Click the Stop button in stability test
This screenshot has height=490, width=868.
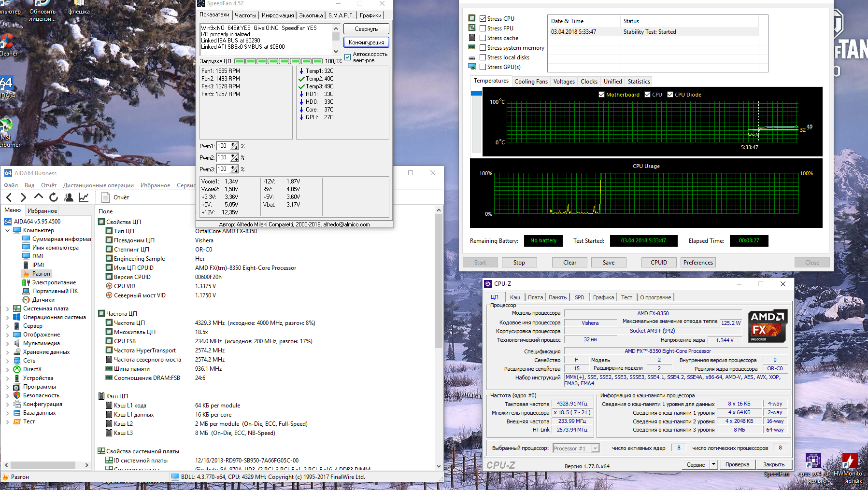[519, 263]
